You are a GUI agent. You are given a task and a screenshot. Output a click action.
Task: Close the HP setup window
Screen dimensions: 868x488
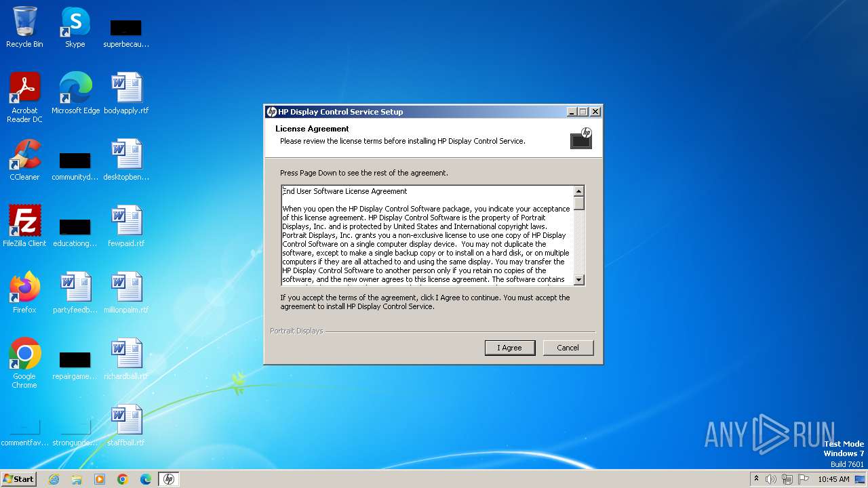[x=595, y=112]
